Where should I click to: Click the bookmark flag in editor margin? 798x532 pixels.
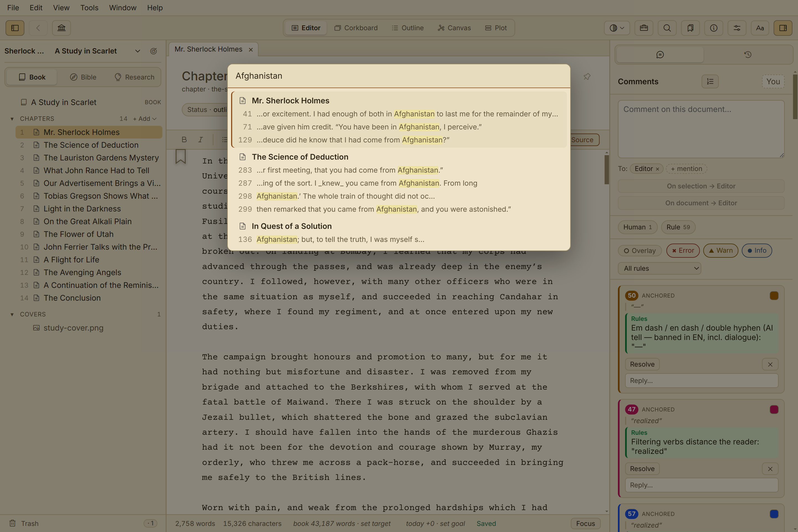click(180, 156)
